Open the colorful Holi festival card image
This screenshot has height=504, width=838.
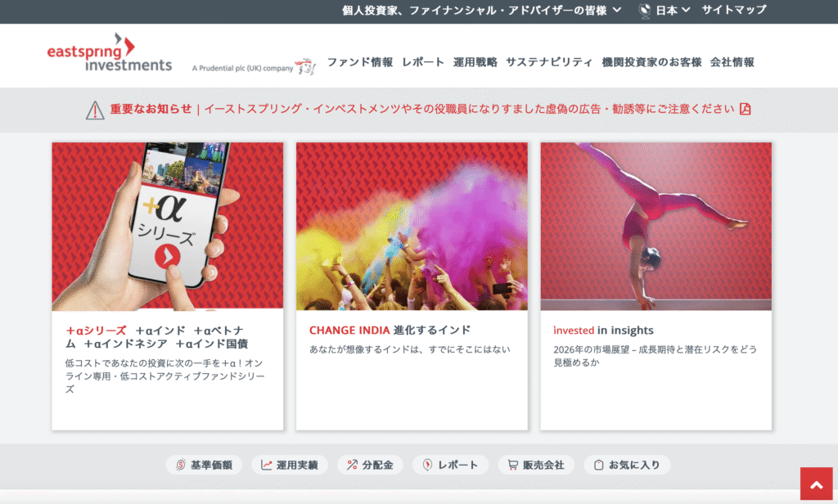[x=412, y=226]
